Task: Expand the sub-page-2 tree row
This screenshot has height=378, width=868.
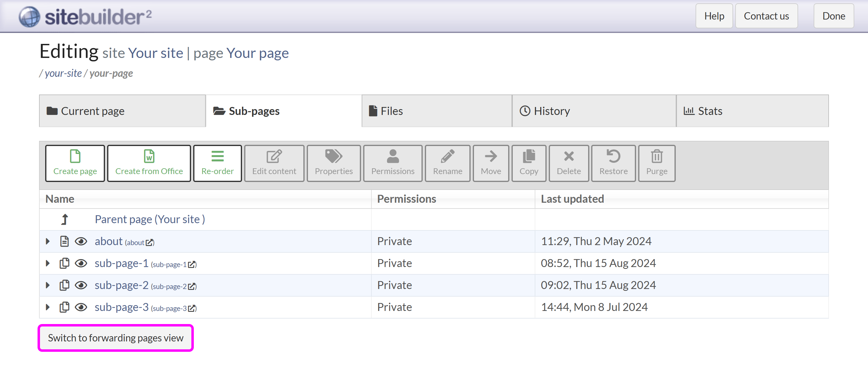Action: 48,285
